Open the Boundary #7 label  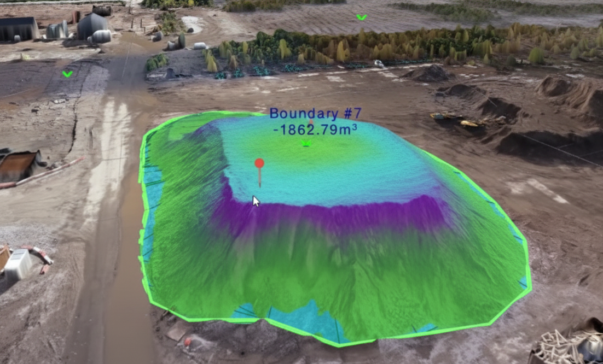pos(315,114)
